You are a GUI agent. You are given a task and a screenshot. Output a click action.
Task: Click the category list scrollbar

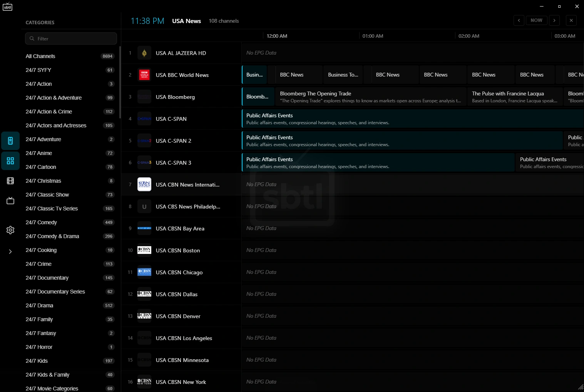point(120,82)
